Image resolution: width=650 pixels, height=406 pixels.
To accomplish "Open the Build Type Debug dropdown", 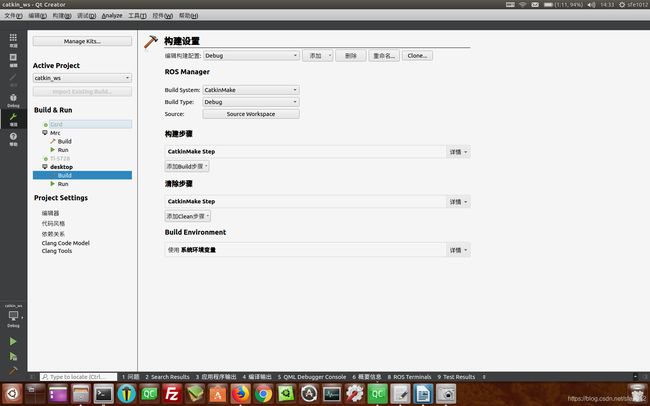I will coord(251,102).
